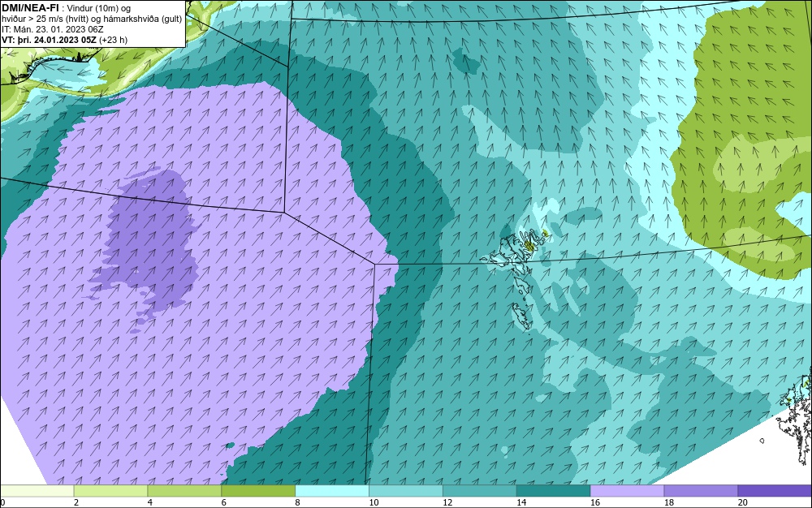812x508 pixels.
Task: Click the legend label '8'
Action: click(297, 502)
